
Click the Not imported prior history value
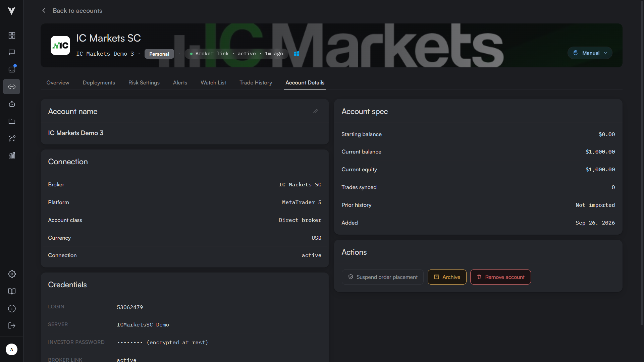tap(595, 205)
